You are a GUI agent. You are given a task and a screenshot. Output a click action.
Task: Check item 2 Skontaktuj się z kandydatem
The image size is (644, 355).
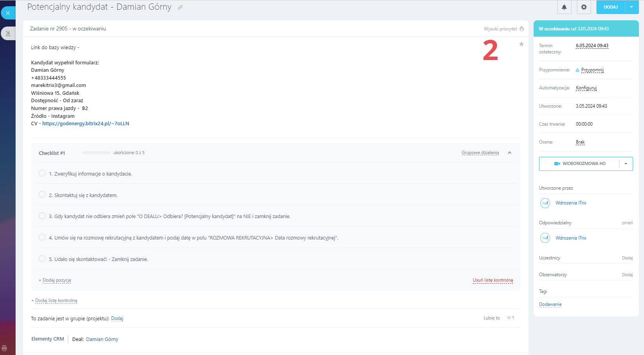click(x=42, y=195)
